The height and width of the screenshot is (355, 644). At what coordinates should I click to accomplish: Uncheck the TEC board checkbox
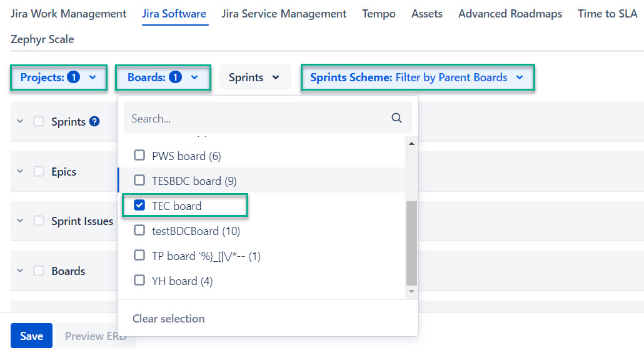pos(139,206)
